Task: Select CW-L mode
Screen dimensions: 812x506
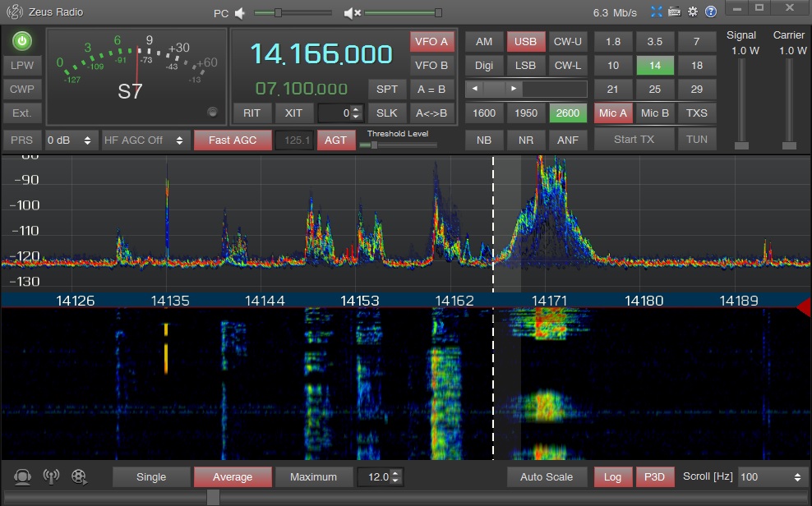Action: [x=568, y=66]
